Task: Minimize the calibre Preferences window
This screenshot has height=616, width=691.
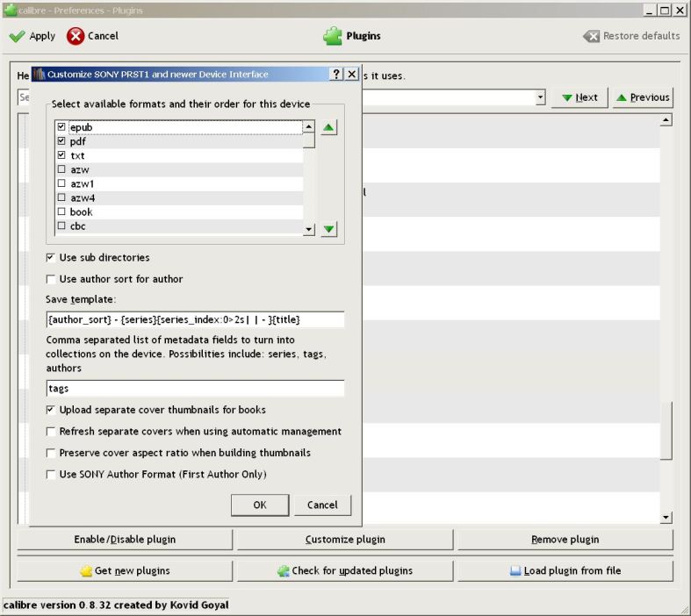Action: [649, 11]
